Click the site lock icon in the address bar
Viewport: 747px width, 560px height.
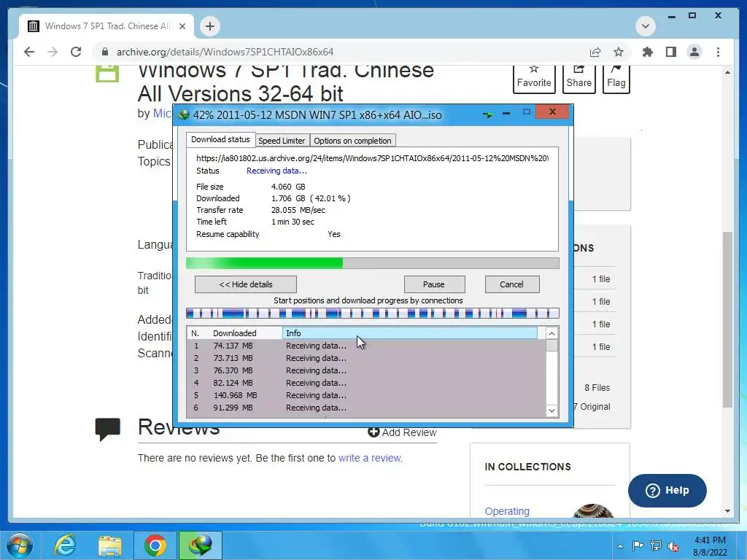pos(105,52)
